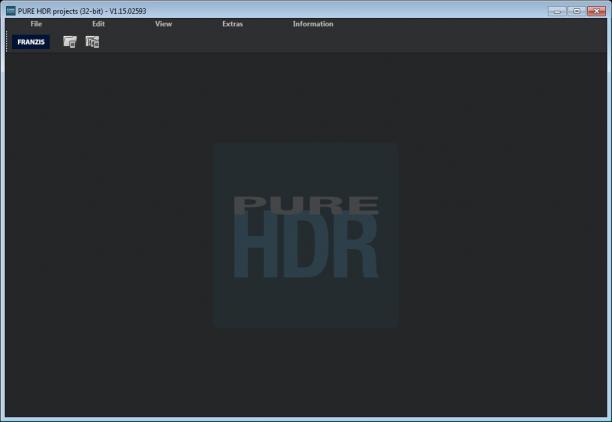Viewport: 612px width, 422px height.
Task: Open the Extras menu
Action: (x=233, y=24)
